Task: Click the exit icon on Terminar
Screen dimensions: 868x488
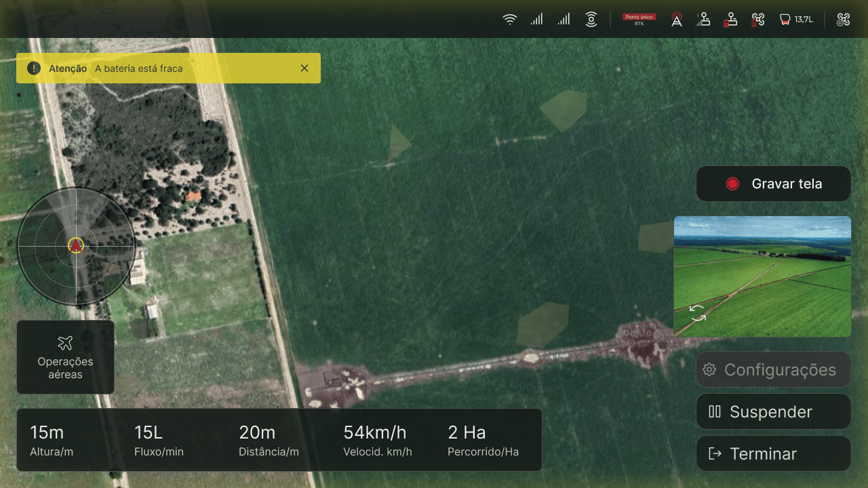Action: [715, 453]
